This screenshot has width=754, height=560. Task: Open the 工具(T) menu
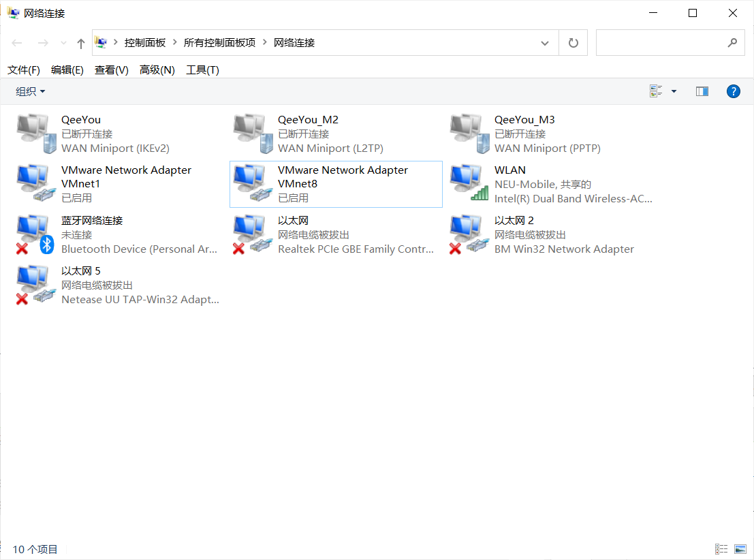(x=202, y=70)
